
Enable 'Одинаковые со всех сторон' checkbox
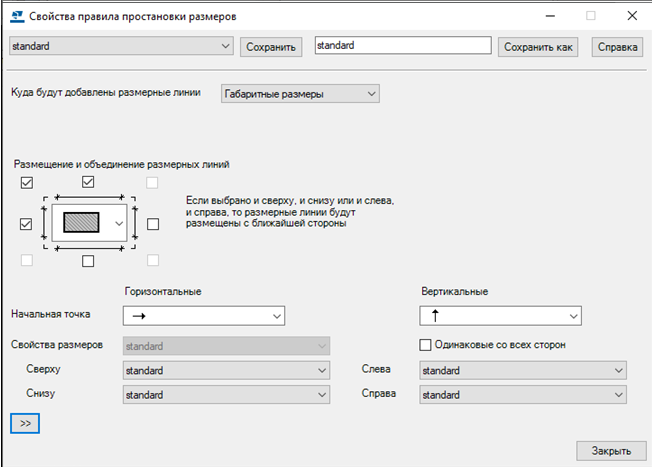click(425, 345)
